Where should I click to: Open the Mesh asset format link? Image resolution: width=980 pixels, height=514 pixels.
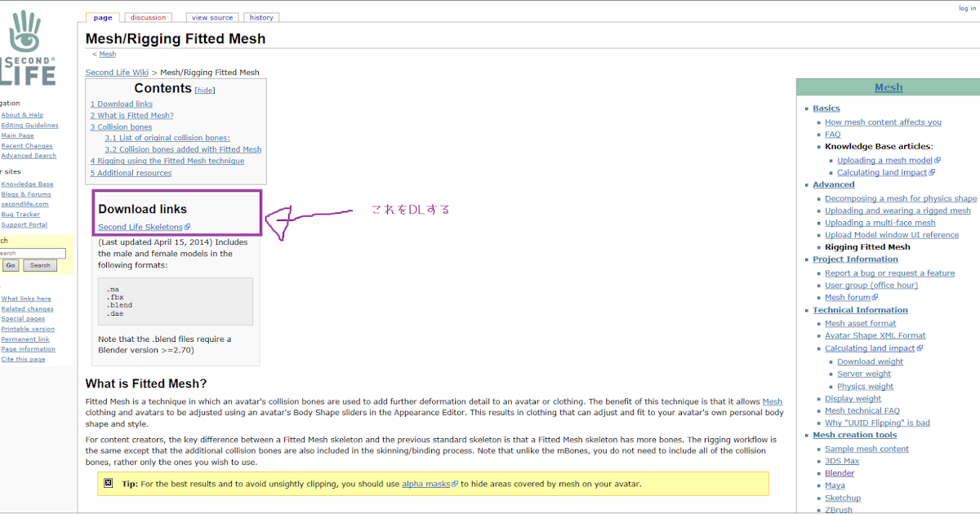860,324
